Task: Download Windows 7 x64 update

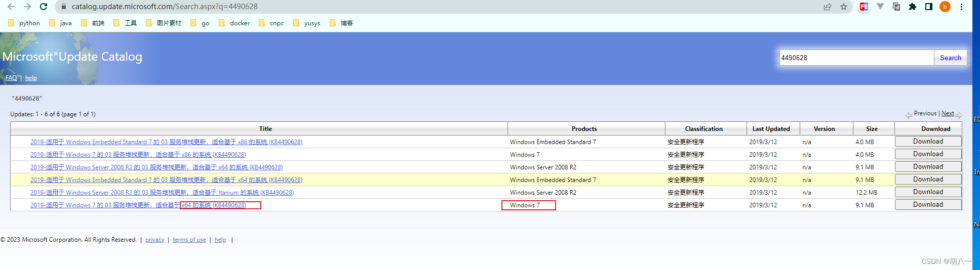Action: [928, 205]
